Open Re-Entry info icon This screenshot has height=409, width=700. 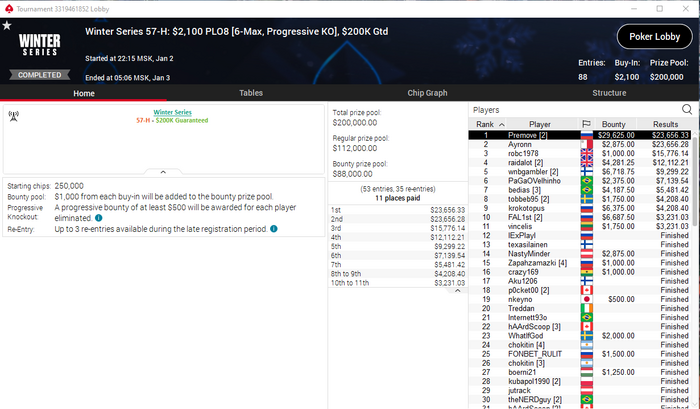click(x=274, y=229)
